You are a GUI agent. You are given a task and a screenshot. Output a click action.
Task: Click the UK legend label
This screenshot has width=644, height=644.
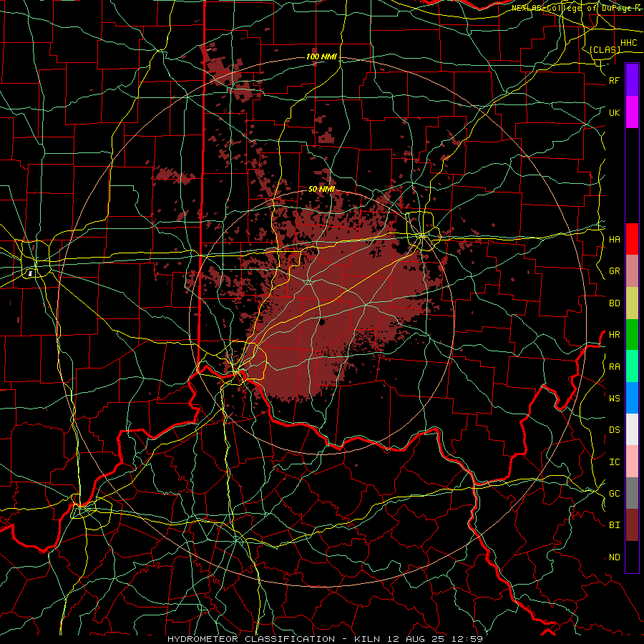coord(614,112)
